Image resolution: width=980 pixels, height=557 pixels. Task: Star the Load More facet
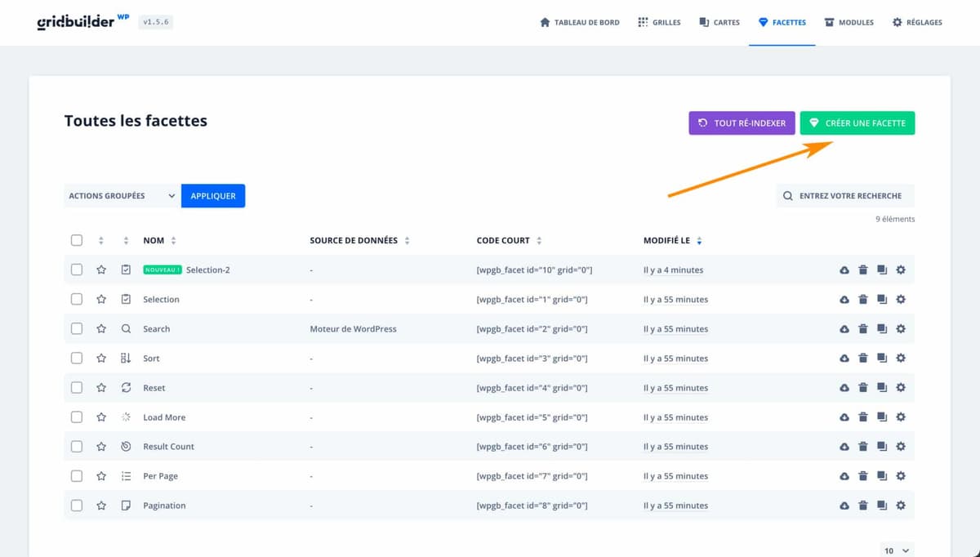click(x=101, y=417)
